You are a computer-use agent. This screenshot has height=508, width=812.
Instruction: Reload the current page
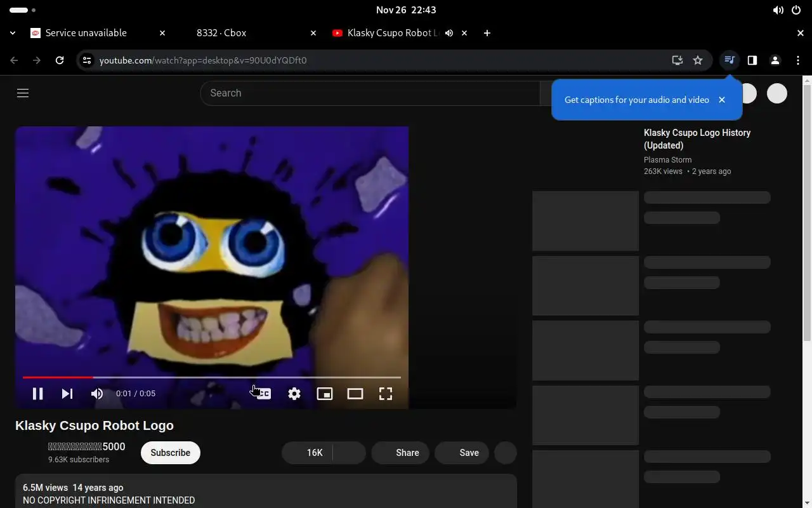click(x=60, y=60)
